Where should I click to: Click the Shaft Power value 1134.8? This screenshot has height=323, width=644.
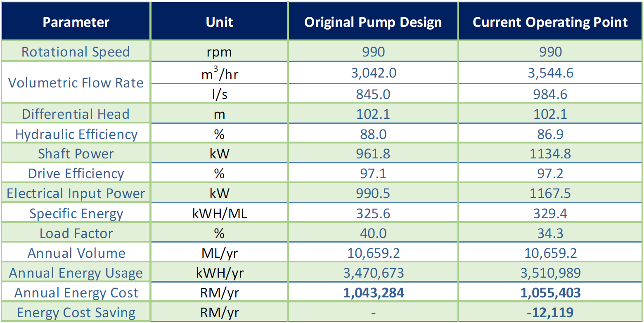click(x=550, y=154)
